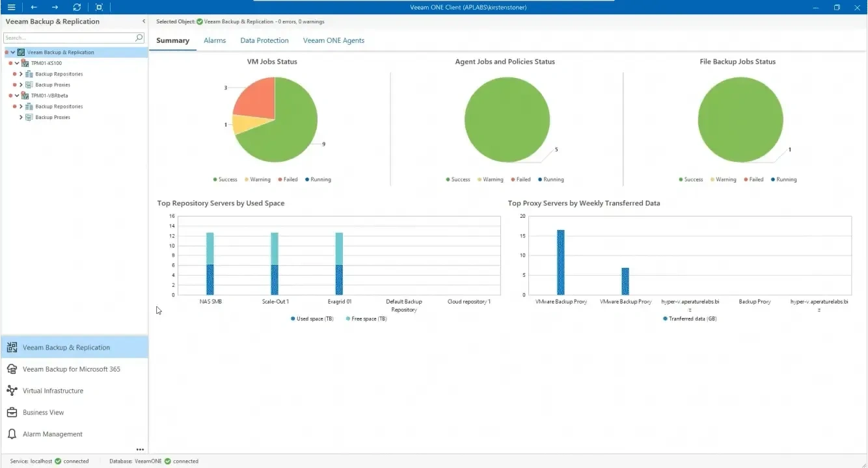Open the Virtual Infrastructure view
The width and height of the screenshot is (868, 468).
tap(53, 390)
